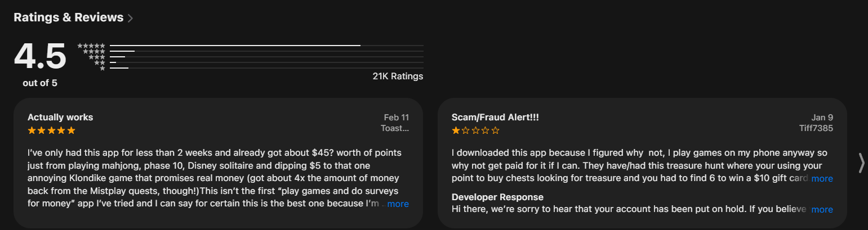Show next reviews with the right arrow

pyautogui.click(x=861, y=163)
